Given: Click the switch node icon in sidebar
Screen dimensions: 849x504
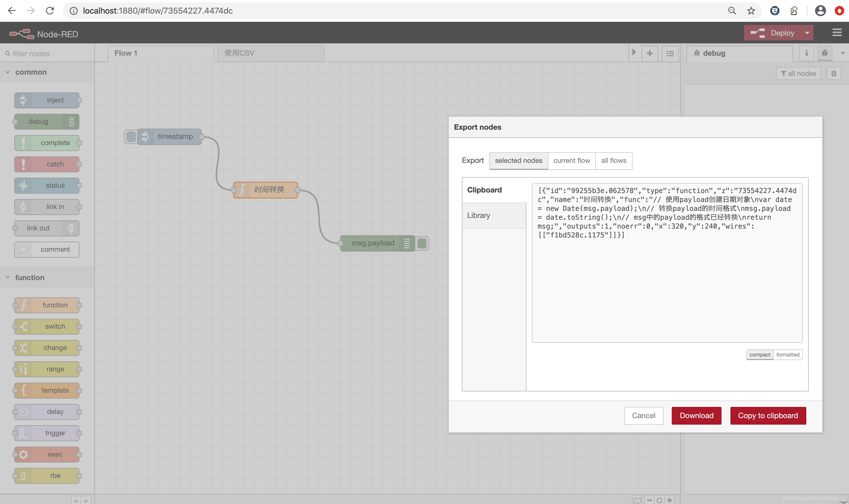Looking at the screenshot, I should (x=22, y=326).
